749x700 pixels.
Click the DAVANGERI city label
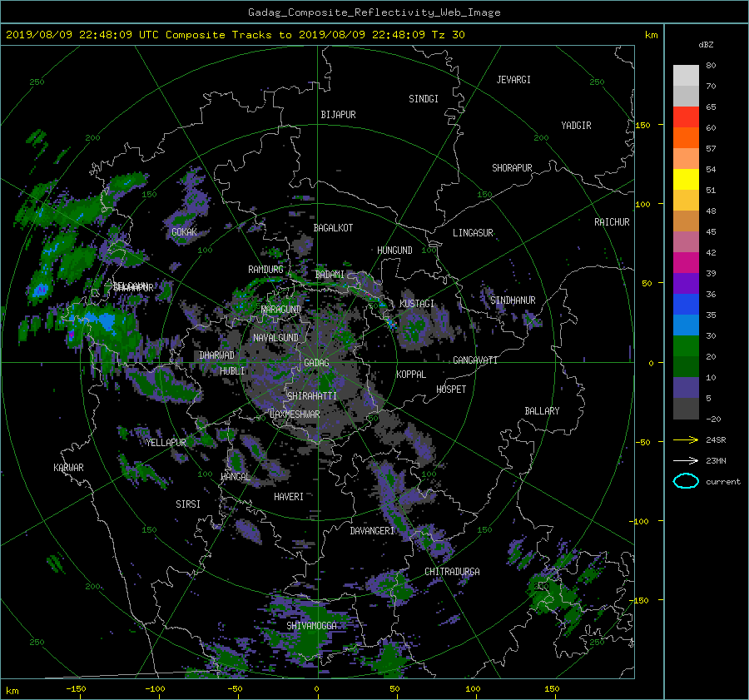coord(372,531)
